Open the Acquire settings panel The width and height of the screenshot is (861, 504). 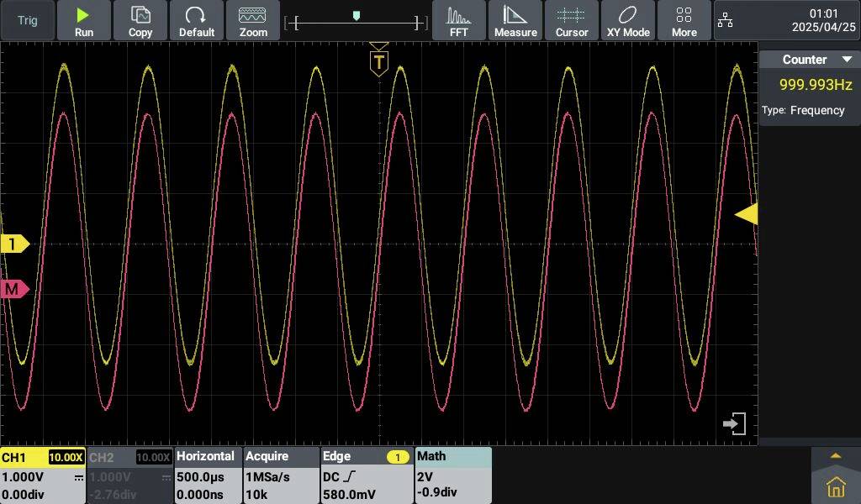[x=280, y=475]
